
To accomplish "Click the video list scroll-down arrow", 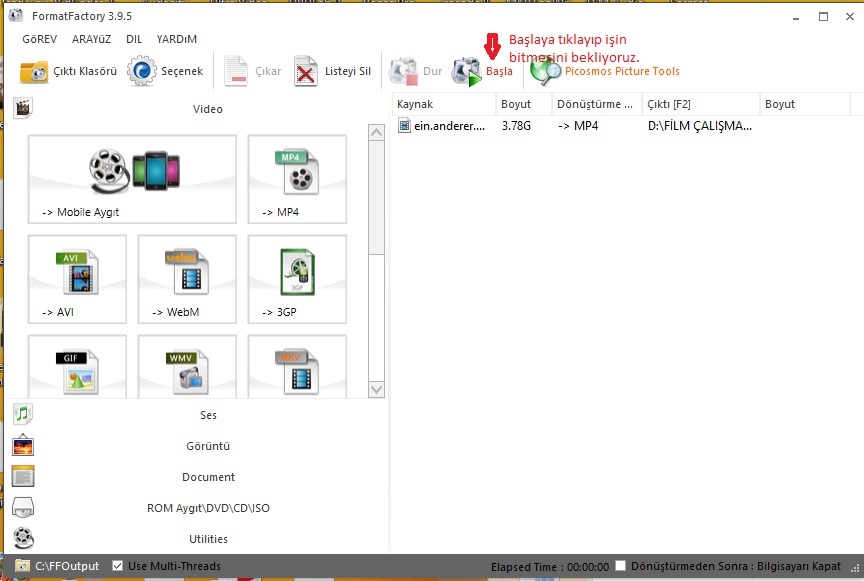I will coord(376,389).
